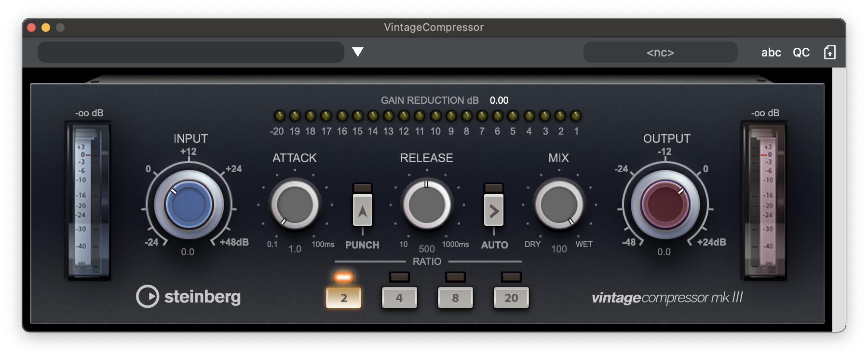
Task: Click the red OUTPUT gain knob
Action: 665,205
